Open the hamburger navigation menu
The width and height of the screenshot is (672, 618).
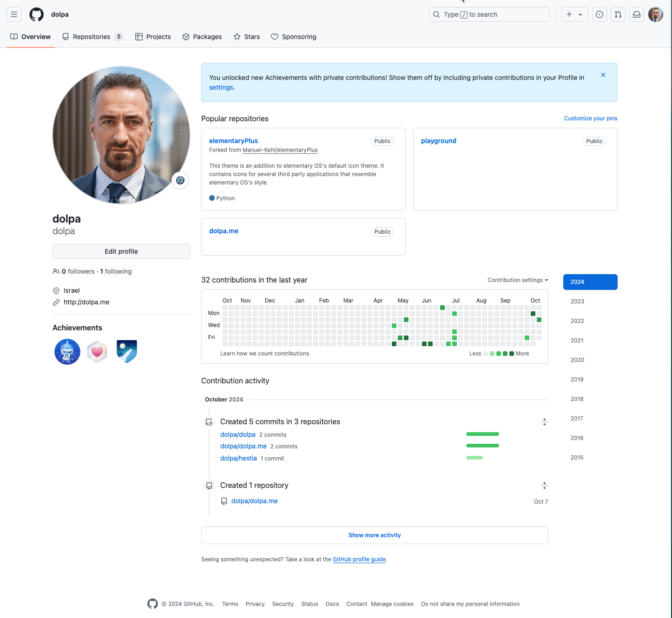14,14
